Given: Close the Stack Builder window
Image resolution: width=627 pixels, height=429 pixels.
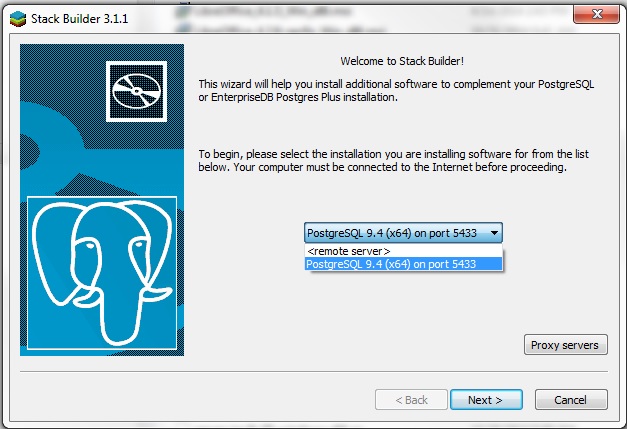Looking at the screenshot, I should [596, 14].
